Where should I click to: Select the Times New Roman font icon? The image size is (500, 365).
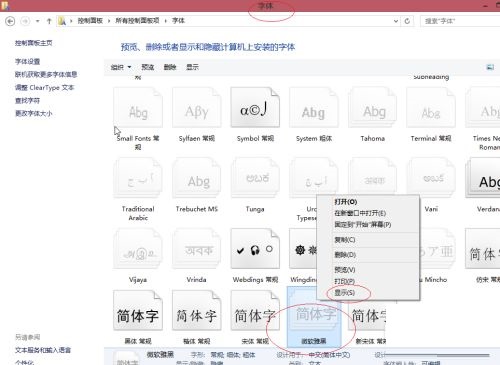click(483, 107)
